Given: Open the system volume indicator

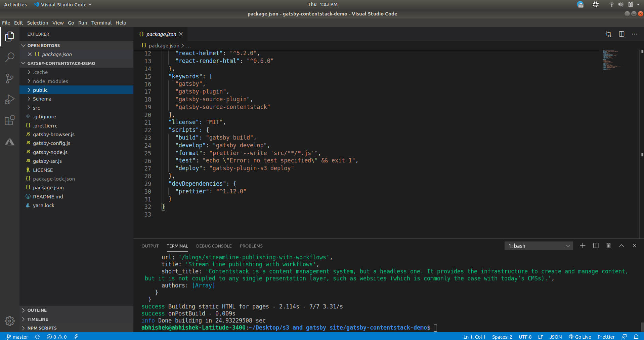Looking at the screenshot, I should click(620, 4).
